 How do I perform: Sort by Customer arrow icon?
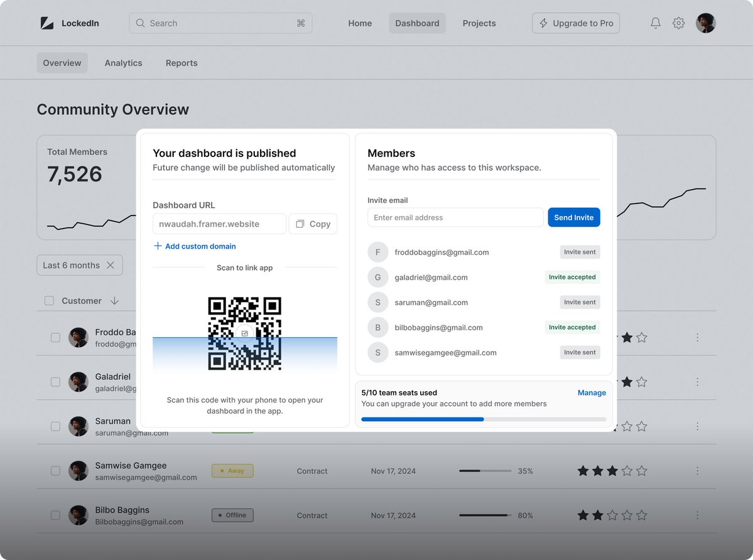tap(114, 301)
